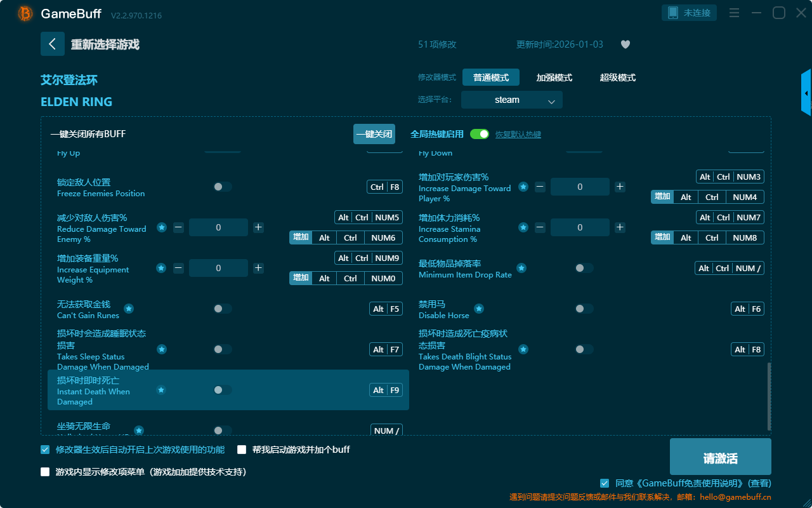Click the GameBuff logo icon

(x=25, y=13)
